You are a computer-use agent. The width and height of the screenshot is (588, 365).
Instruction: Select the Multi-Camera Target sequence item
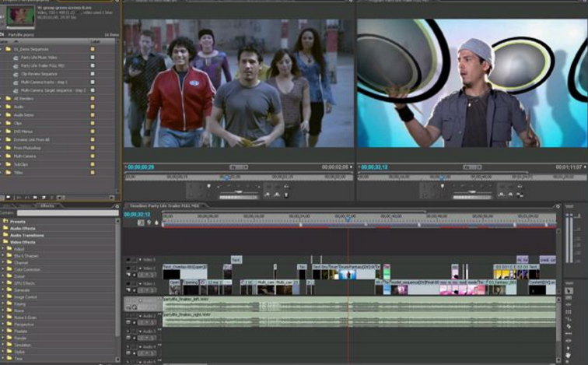[54, 91]
